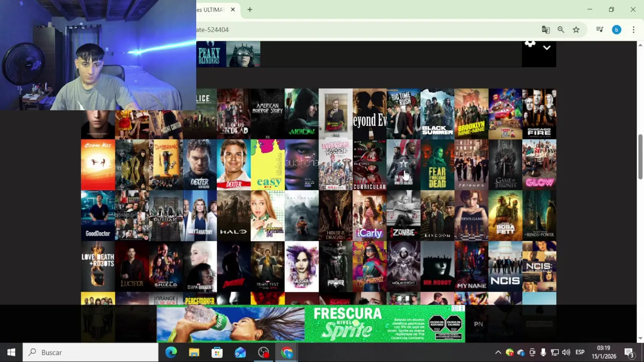This screenshot has width=644, height=362.
Task: Click the ad info icon on Sprite banner
Action: point(455,309)
